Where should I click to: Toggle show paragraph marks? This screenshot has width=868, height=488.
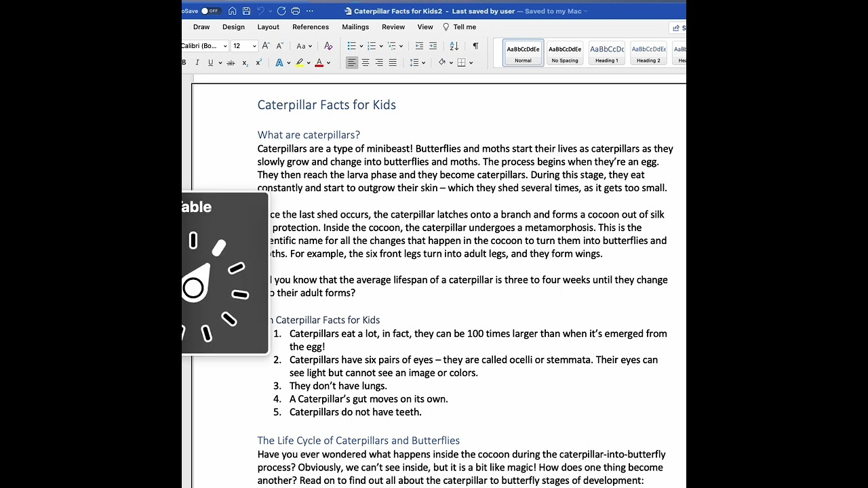click(475, 46)
